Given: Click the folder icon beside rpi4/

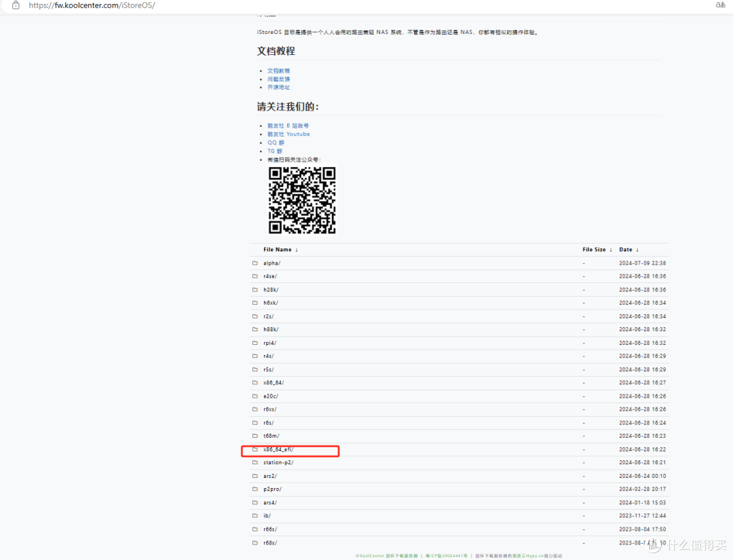Looking at the screenshot, I should click(255, 343).
